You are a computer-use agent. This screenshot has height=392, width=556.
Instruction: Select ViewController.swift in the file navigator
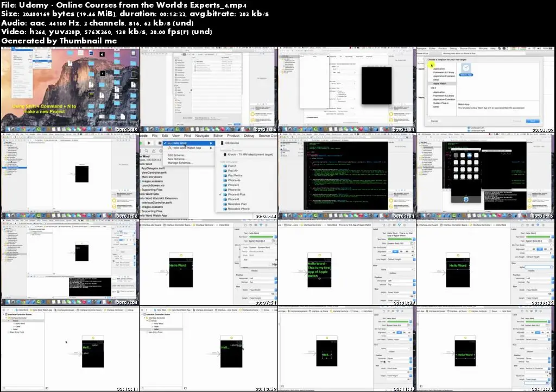(x=154, y=173)
